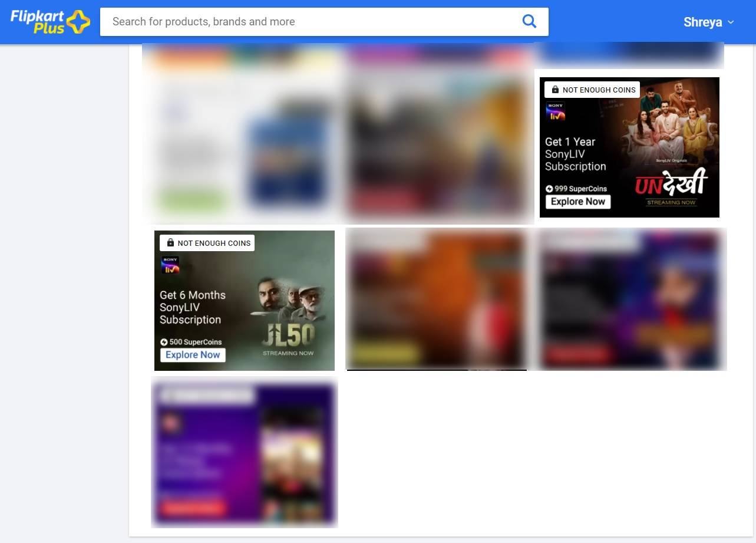
Task: Click the 999 SuperCoins label
Action: pyautogui.click(x=576, y=189)
